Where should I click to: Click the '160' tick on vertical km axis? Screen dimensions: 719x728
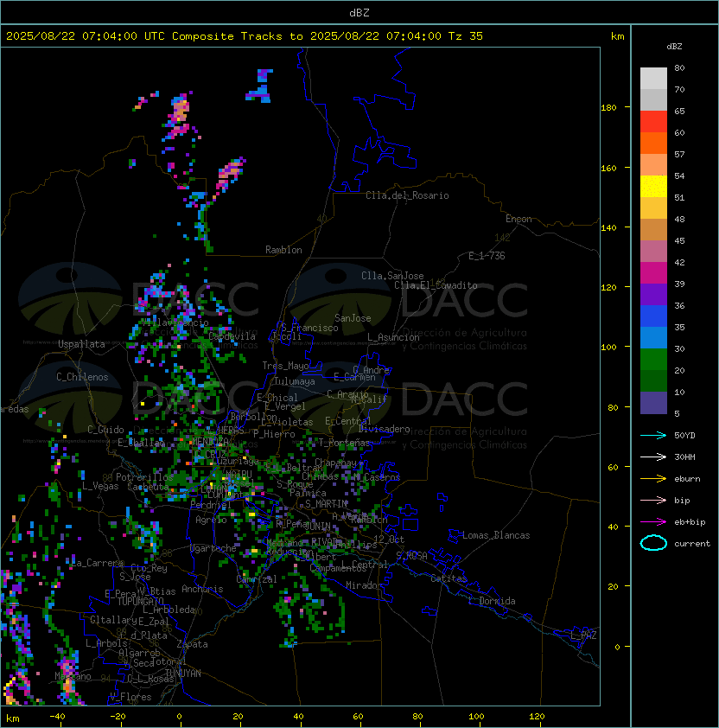point(608,168)
